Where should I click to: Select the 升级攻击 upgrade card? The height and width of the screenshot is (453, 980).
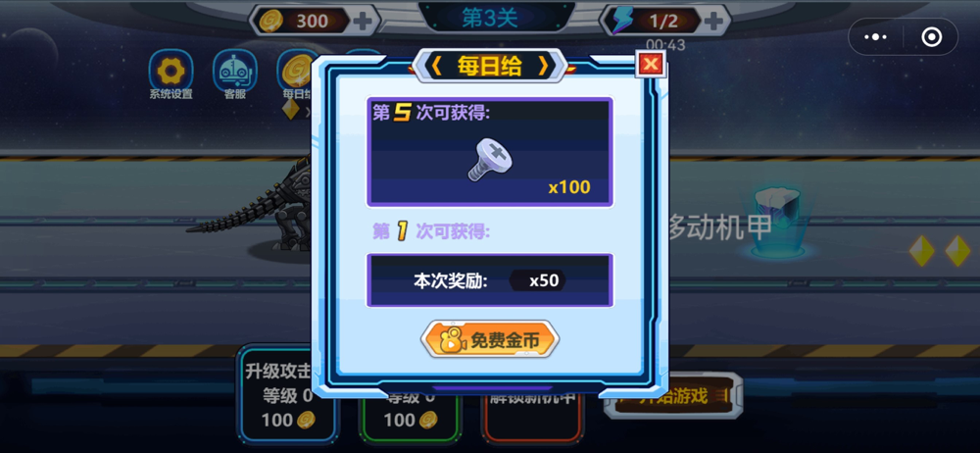click(287, 395)
